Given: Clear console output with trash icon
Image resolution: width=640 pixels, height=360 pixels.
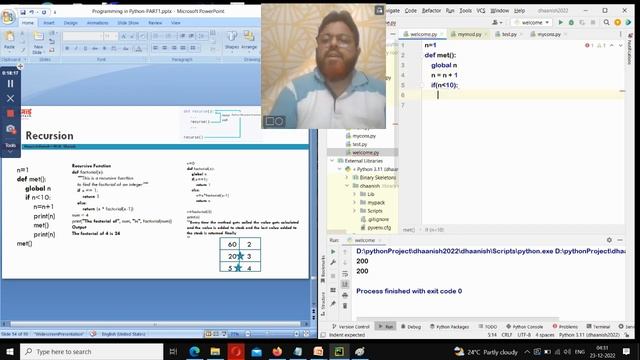Looking at the screenshot, I should pyautogui.click(x=345, y=306).
